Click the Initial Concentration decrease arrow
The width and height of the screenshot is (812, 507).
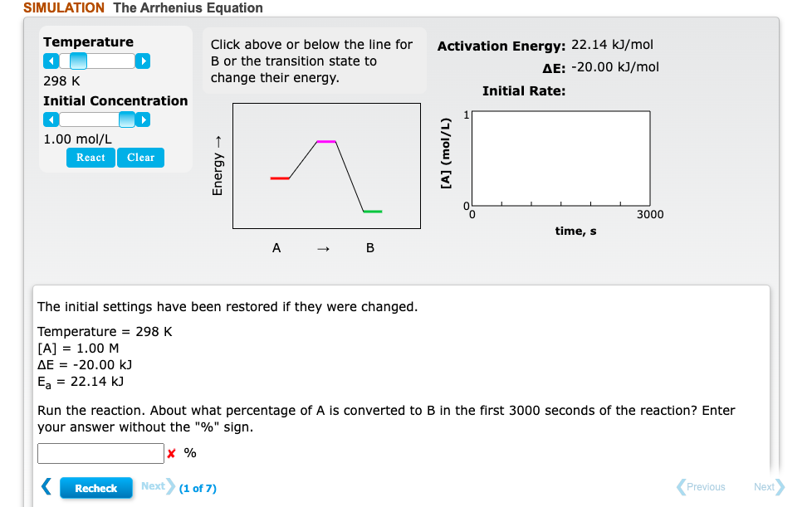51,119
